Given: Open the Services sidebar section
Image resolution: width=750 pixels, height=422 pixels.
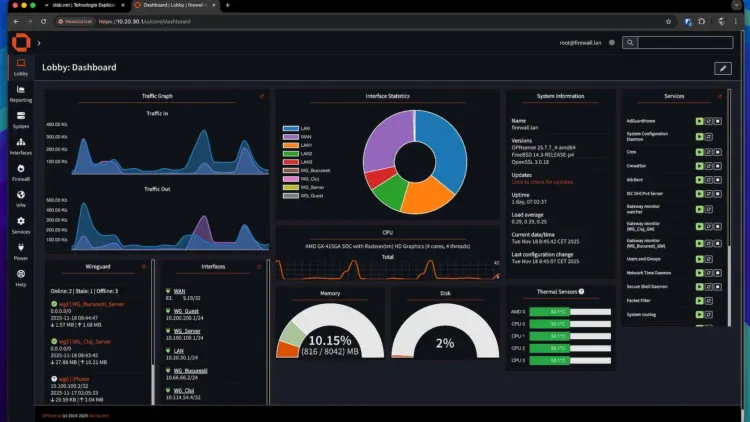Looking at the screenshot, I should pos(21,225).
